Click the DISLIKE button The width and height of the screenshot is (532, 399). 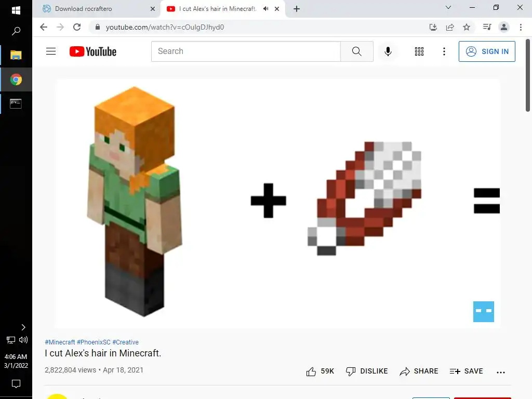point(366,371)
